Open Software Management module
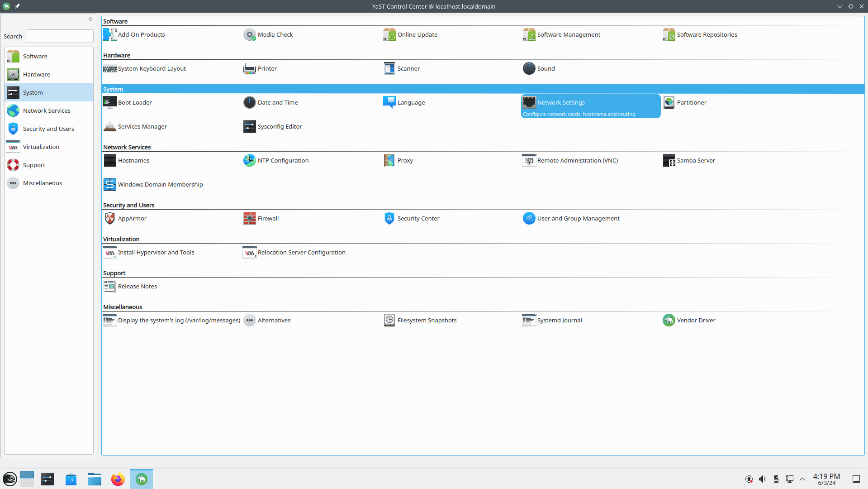Image resolution: width=868 pixels, height=489 pixels. (568, 34)
